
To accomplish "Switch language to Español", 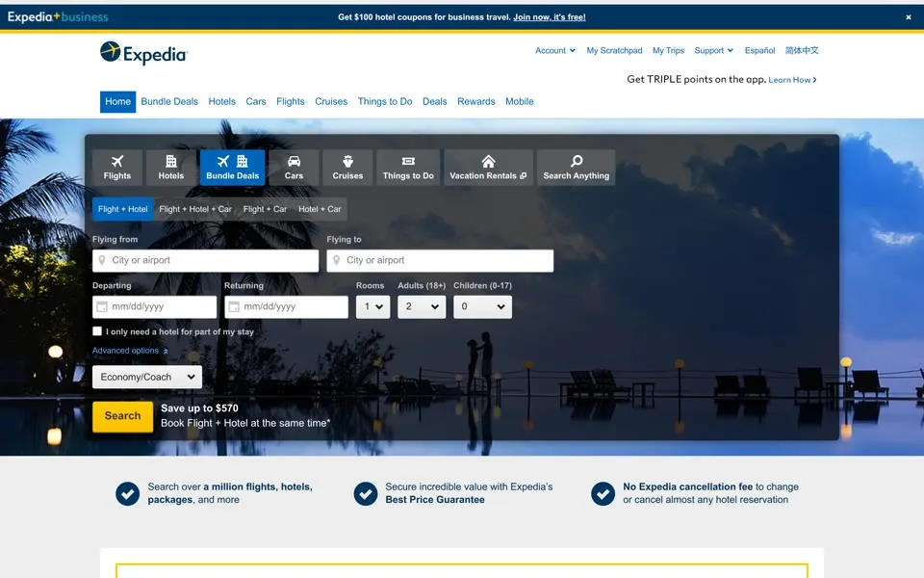I will (x=759, y=51).
